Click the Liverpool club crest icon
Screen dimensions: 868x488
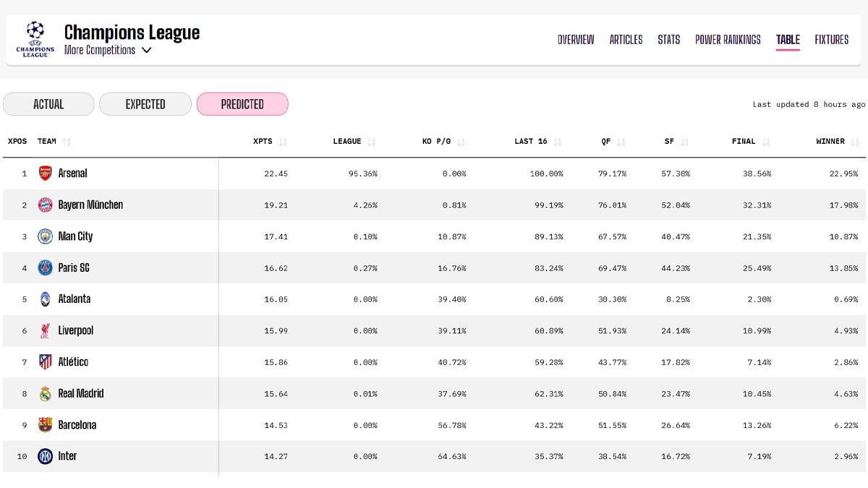click(x=46, y=330)
